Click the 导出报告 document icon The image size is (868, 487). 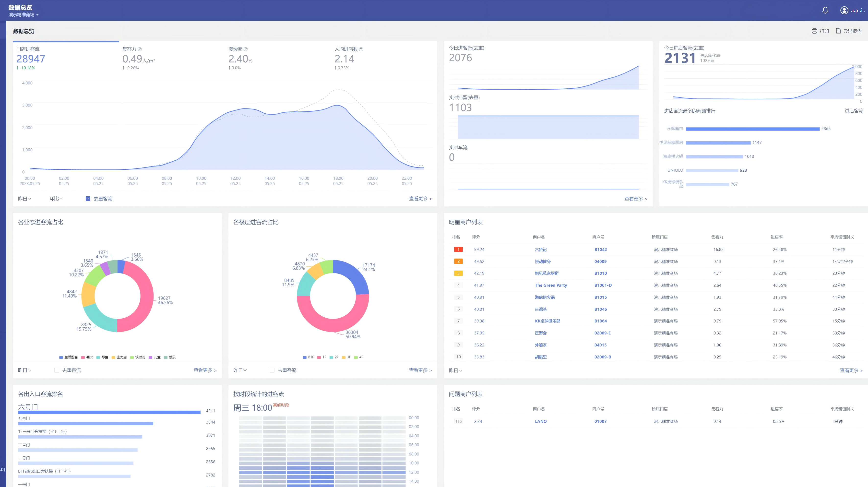(x=838, y=31)
